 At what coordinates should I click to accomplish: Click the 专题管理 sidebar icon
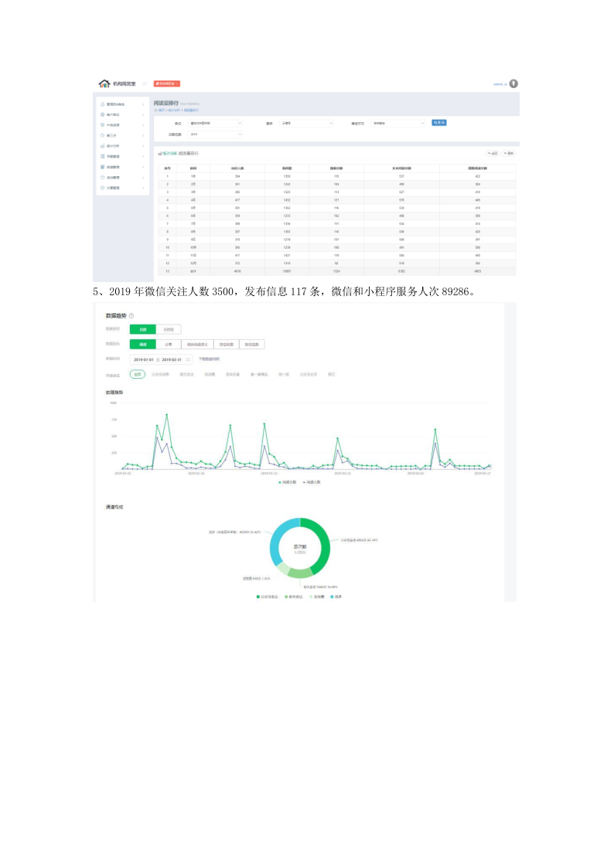click(x=102, y=157)
